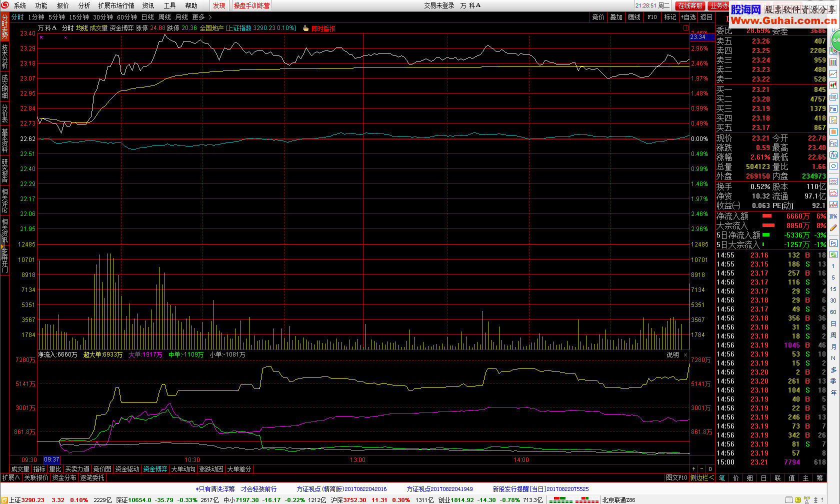Open the 扩展市场行情 menu
Screen dimensions: 840x504
point(116,5)
